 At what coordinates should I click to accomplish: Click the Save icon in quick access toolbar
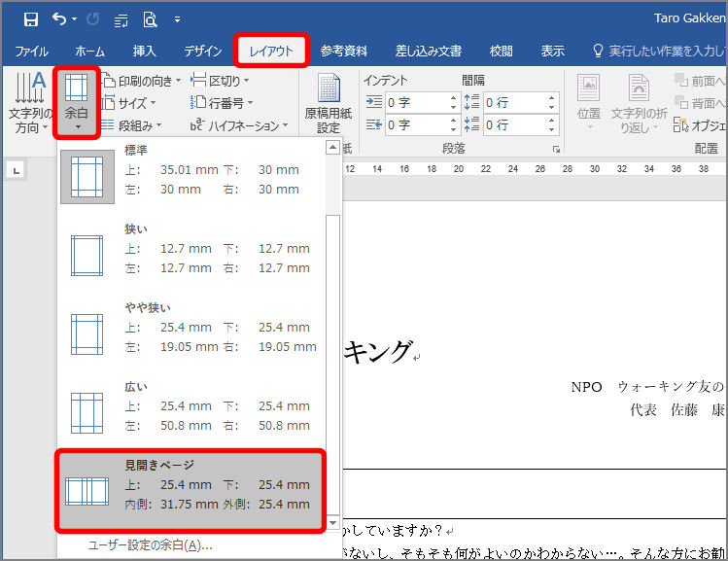pyautogui.click(x=31, y=19)
